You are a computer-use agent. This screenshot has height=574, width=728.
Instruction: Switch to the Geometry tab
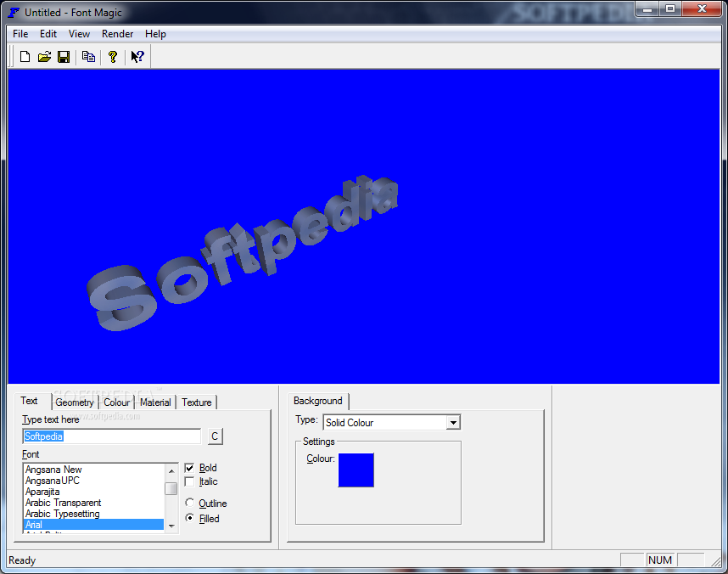[x=75, y=402]
